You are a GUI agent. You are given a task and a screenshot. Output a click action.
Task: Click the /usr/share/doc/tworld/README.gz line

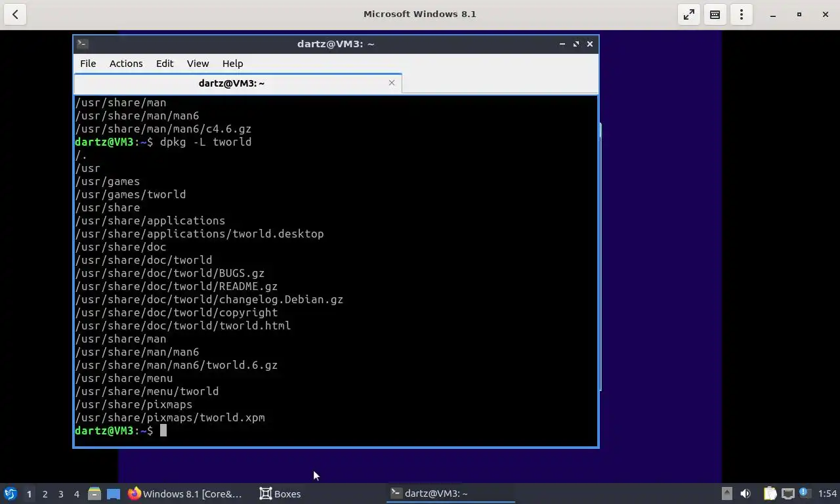point(177,286)
